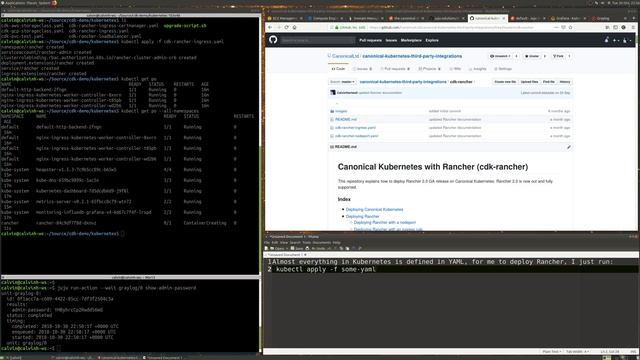Open the Places menu in the top panel
640x360 pixels.
(32, 3)
